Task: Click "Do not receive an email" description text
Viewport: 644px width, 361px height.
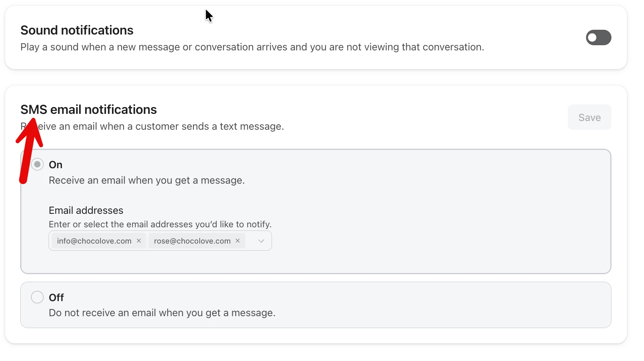Action: [162, 313]
